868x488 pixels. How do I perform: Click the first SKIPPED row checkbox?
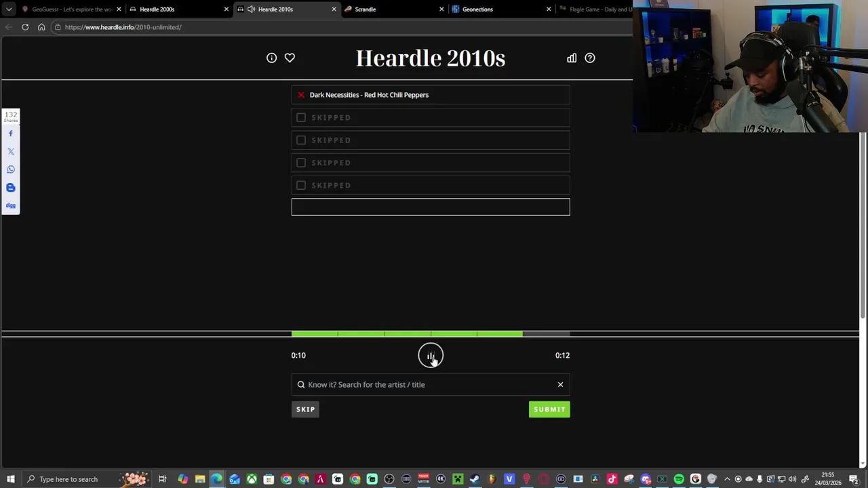click(301, 117)
